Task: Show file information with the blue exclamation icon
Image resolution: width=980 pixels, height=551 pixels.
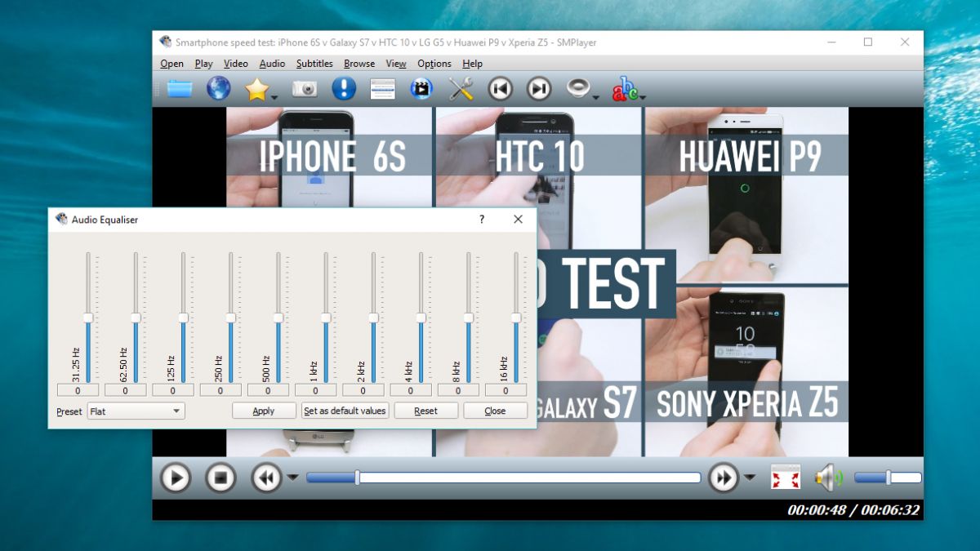Action: point(344,88)
